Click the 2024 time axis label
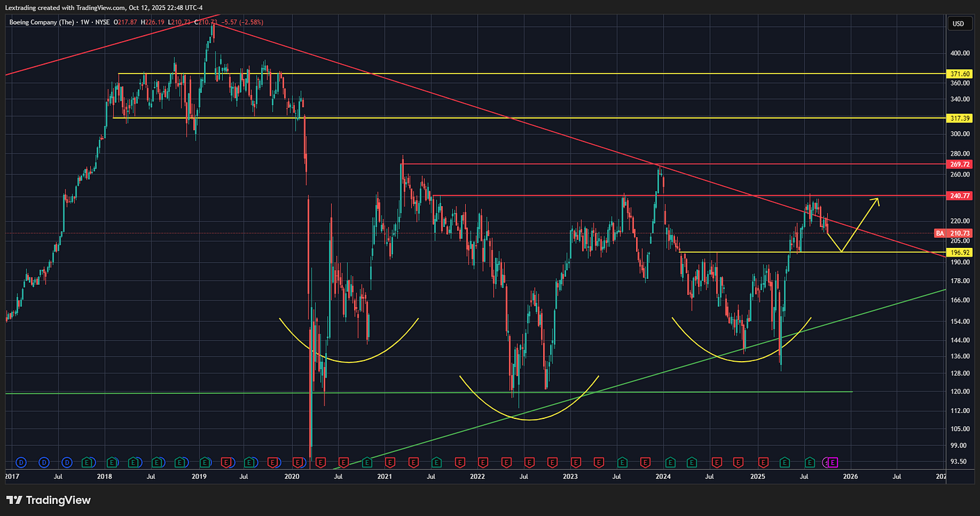 [x=663, y=476]
